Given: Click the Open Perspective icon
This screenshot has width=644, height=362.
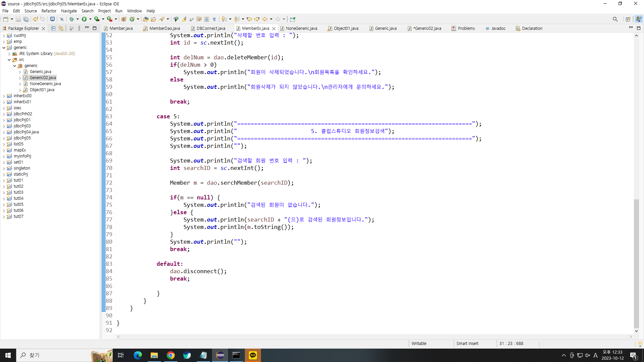Looking at the screenshot, I should 628,19.
